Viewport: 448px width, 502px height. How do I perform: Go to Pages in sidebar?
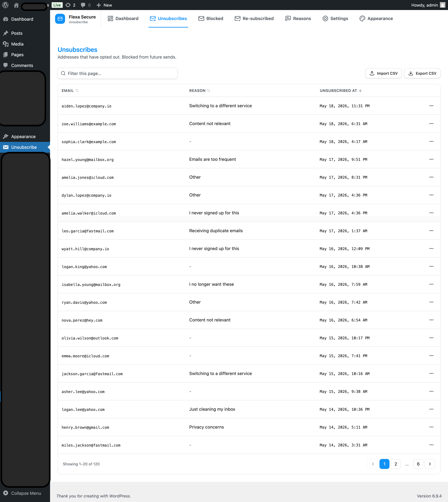(x=25, y=55)
